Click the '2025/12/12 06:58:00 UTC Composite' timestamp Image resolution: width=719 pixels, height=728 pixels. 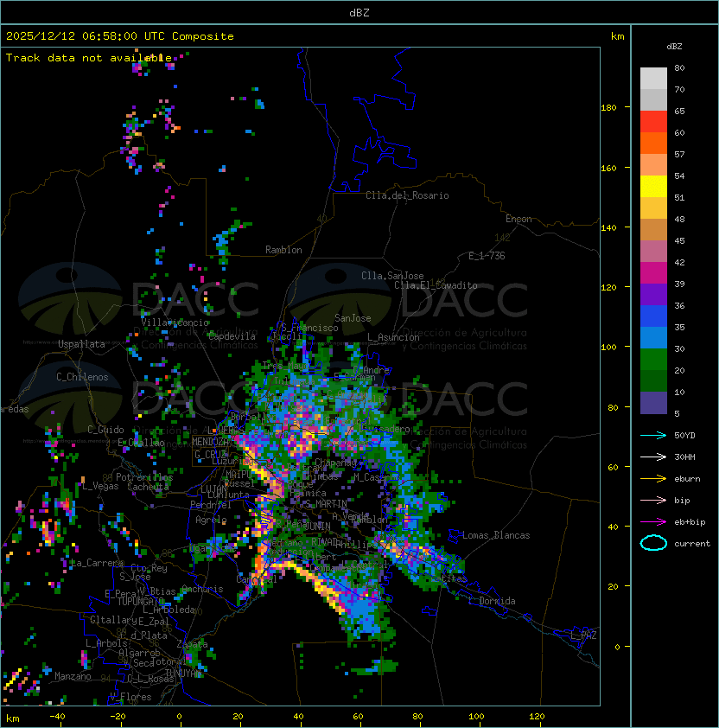click(120, 36)
